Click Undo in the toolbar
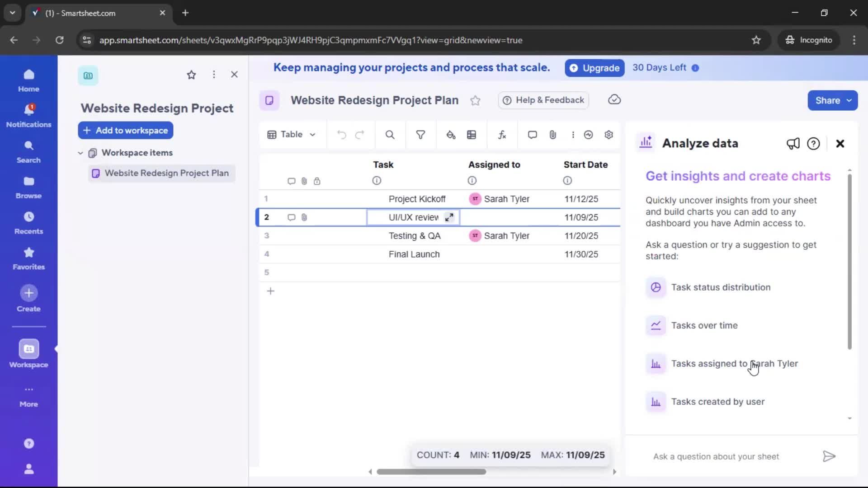 coord(341,135)
